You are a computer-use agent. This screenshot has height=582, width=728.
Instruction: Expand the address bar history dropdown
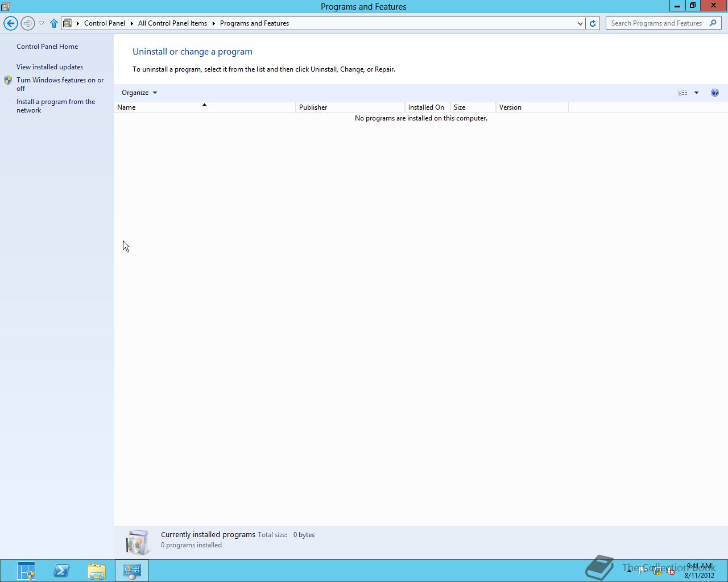580,23
